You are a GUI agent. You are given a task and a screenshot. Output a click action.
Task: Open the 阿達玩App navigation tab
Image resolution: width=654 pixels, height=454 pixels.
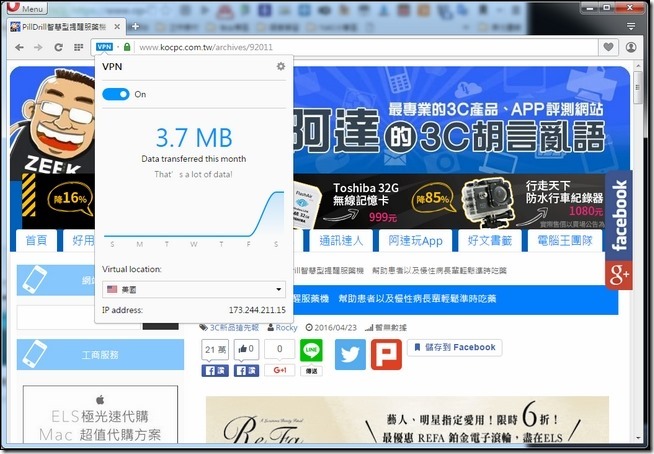[415, 240]
